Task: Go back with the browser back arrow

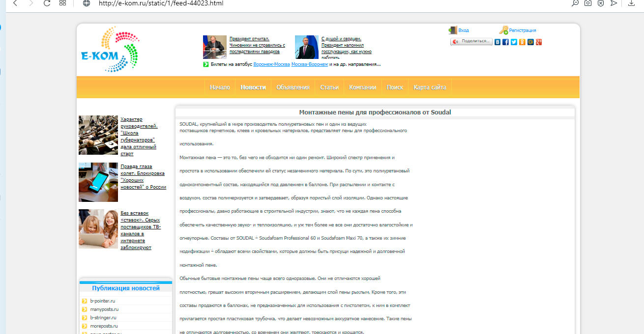Action: tap(15, 3)
